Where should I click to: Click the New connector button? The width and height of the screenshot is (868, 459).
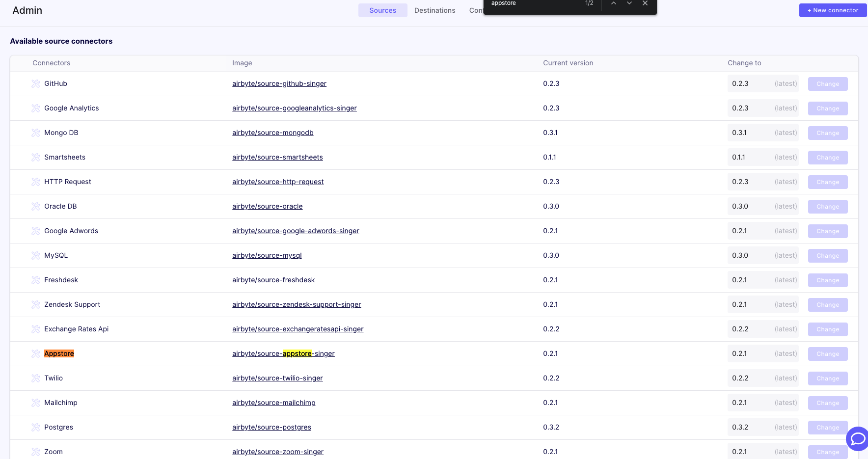[833, 10]
